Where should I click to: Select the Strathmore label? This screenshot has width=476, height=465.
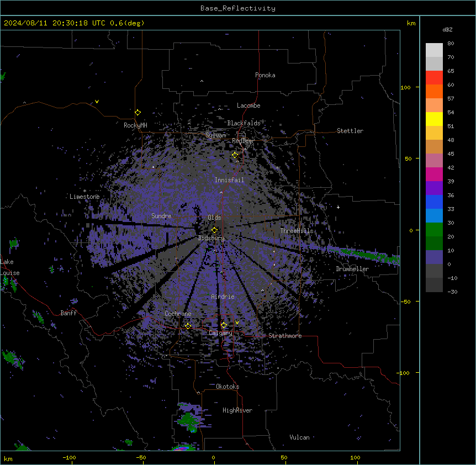(285, 336)
